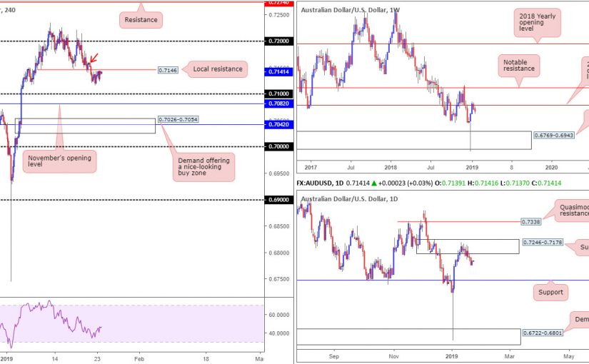Image resolution: width=589 pixels, height=364 pixels.
Task: Click '2018' on the weekly chart time axis
Action: (391, 165)
